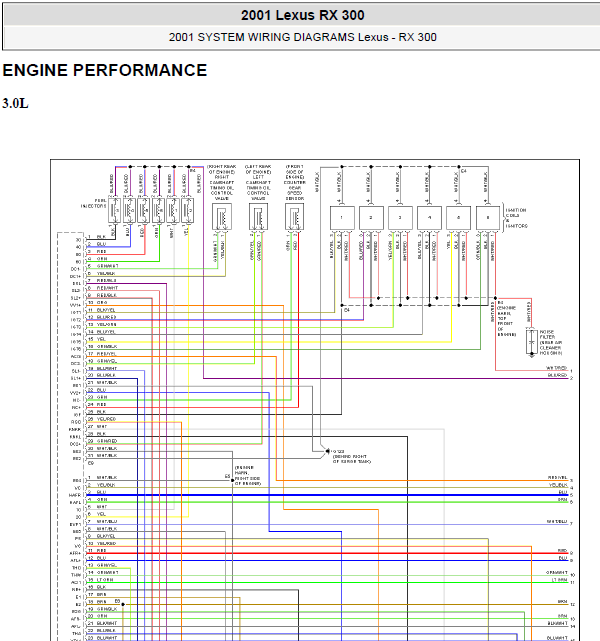The height and width of the screenshot is (641, 600).
Task: Click the 'E9' connector label
Action: pyautogui.click(x=91, y=463)
